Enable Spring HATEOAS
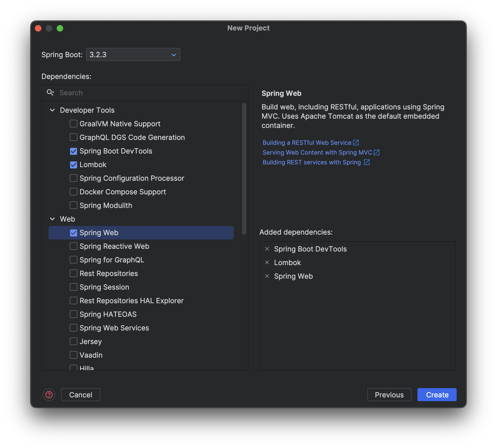The height and width of the screenshot is (448, 497). tap(74, 314)
